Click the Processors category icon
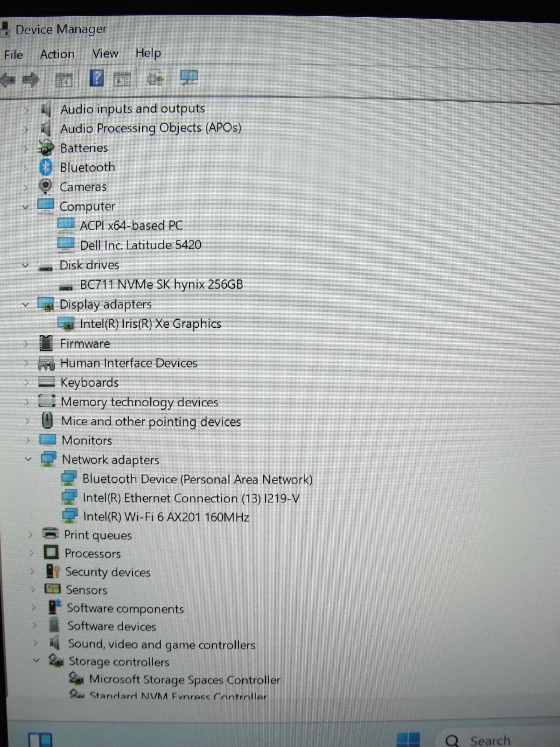560x747 pixels. pos(51,553)
